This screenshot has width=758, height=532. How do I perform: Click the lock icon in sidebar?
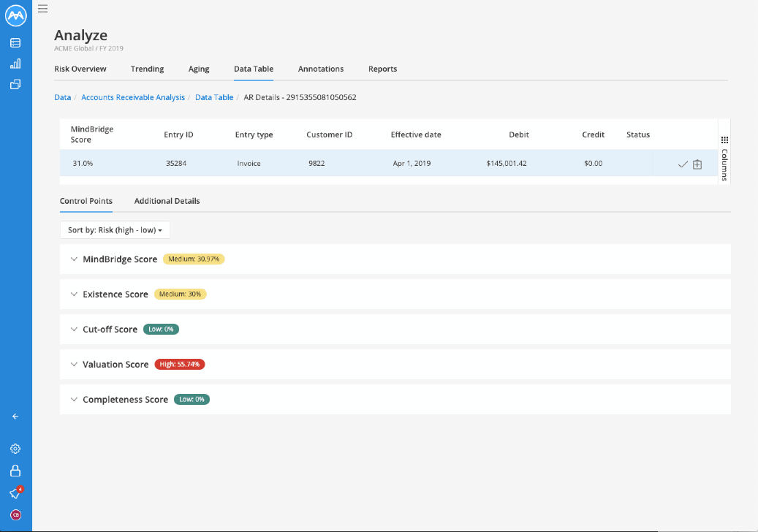[x=15, y=471]
